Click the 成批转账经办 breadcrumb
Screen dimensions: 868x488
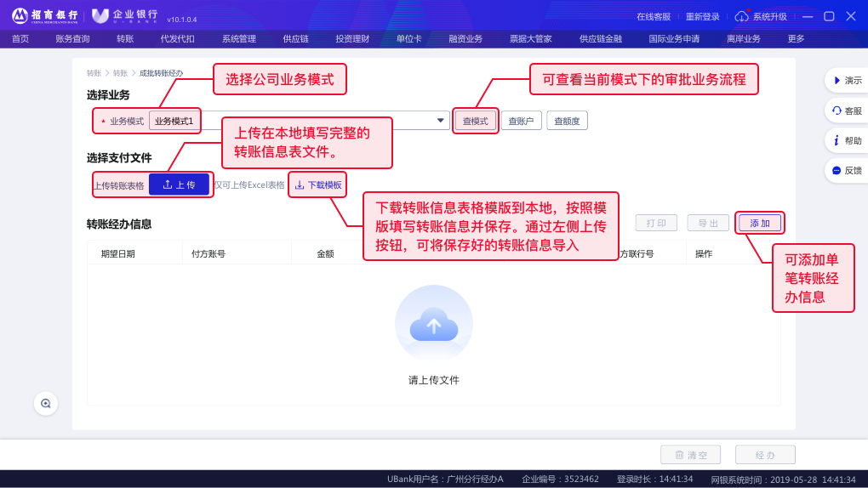coord(161,73)
